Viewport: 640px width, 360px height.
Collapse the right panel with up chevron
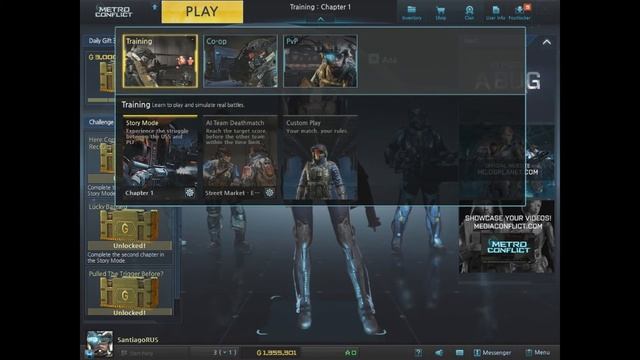coord(547,42)
